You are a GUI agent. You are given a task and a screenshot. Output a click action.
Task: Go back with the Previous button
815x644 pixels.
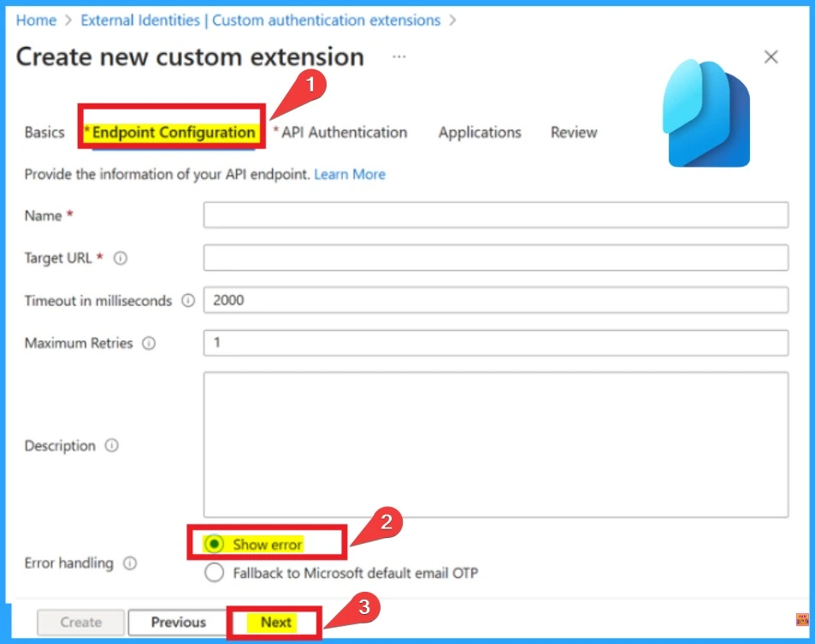tap(178, 622)
